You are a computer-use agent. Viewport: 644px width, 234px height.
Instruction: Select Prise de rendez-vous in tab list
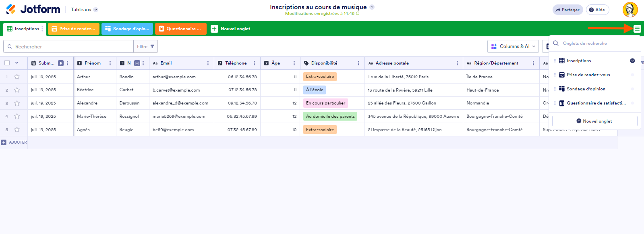[588, 75]
